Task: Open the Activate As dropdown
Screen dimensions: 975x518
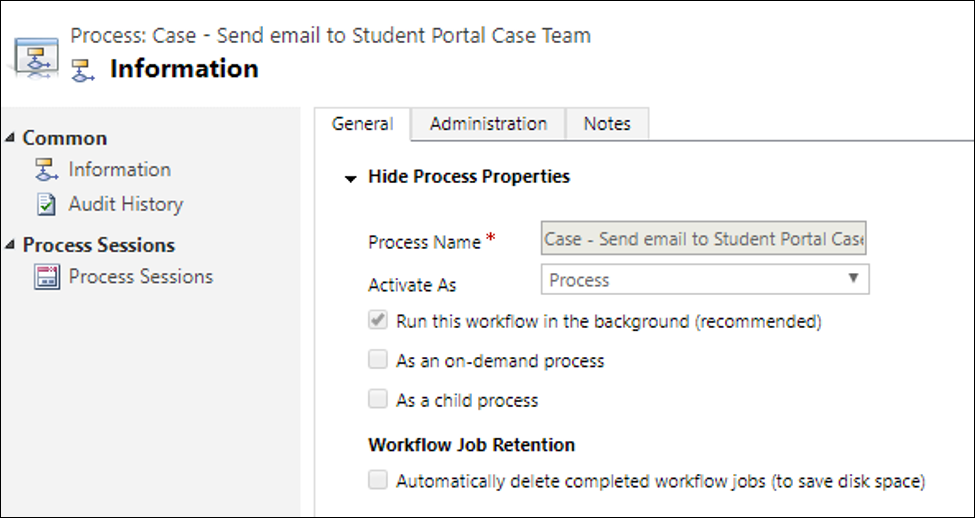Action: click(x=705, y=280)
